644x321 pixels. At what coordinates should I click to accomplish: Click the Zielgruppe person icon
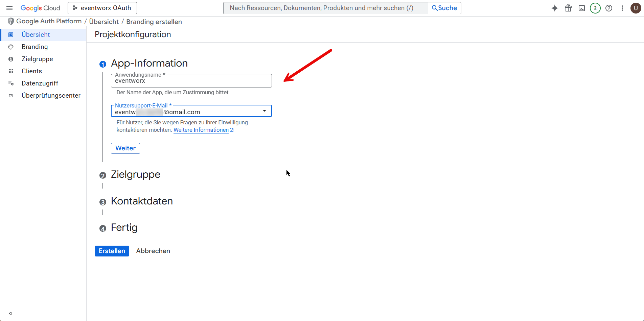[11, 59]
